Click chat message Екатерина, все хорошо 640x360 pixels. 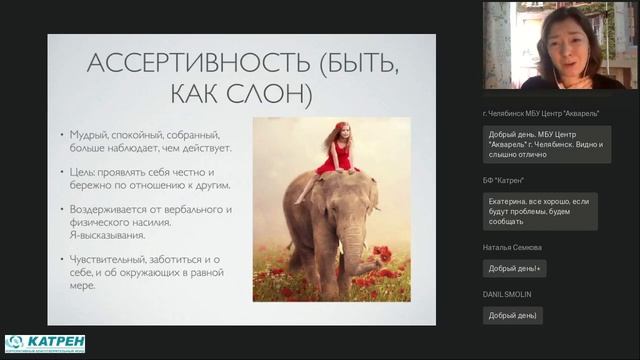pos(540,211)
